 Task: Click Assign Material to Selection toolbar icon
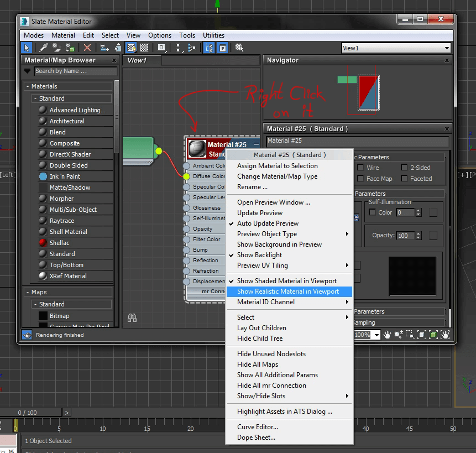(x=70, y=48)
